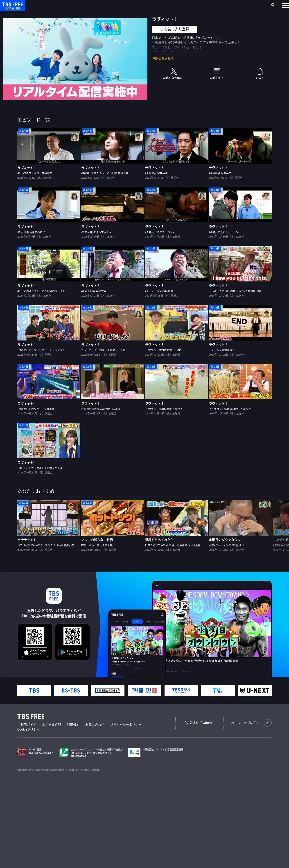This screenshot has width=289, height=868.
Task: Open ご利用ガイド footer link
Action: (27, 725)
